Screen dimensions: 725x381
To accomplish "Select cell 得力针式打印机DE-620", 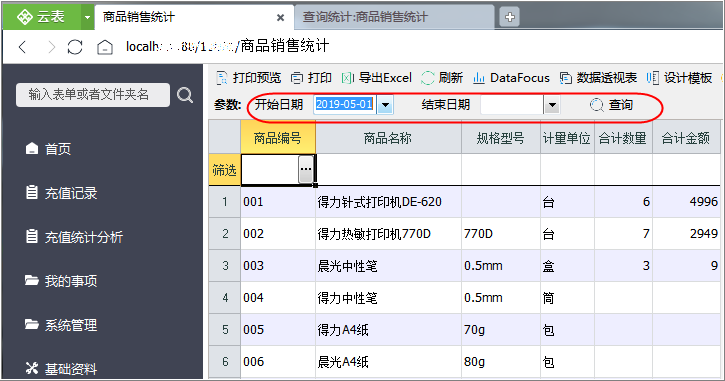I will tap(388, 202).
